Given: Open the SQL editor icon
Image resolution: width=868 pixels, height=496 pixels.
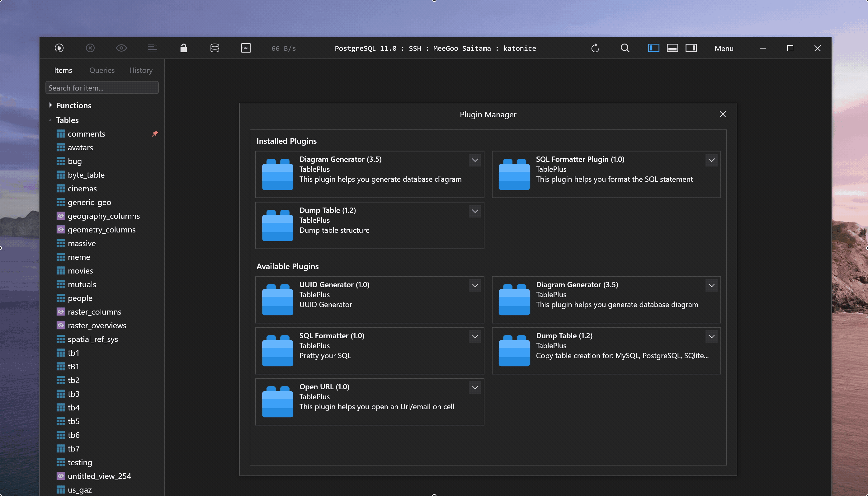Looking at the screenshot, I should coord(246,48).
